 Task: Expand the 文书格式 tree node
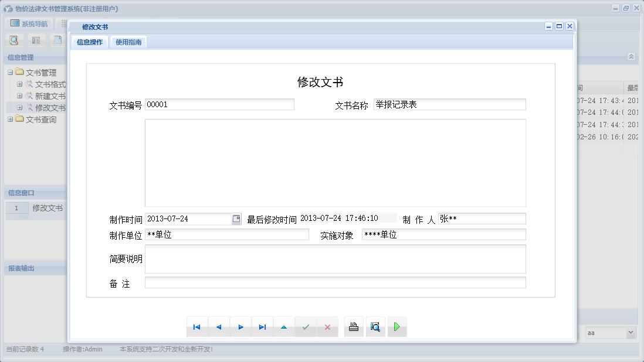click(x=19, y=84)
